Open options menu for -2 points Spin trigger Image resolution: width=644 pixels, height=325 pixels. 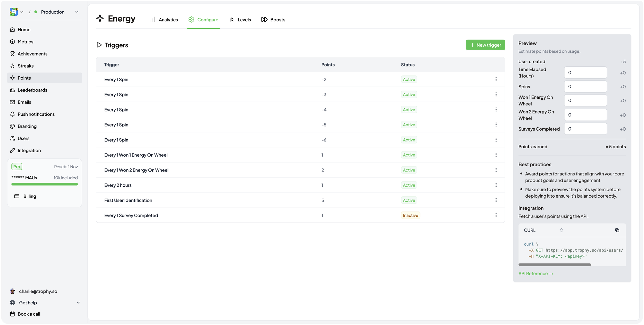click(x=496, y=79)
